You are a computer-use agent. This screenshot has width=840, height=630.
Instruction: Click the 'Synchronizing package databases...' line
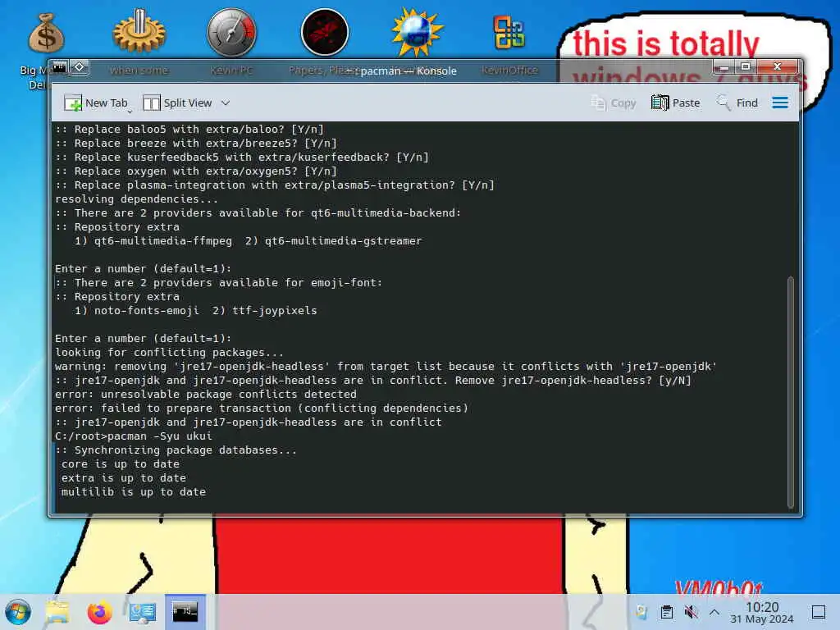(176, 450)
